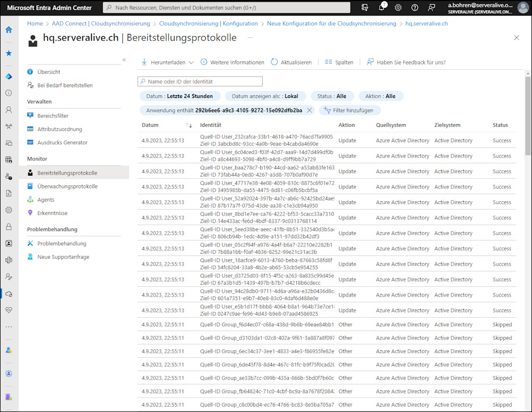
Task: Open log row User_232cafca-33b1-4618
Action: point(327,141)
